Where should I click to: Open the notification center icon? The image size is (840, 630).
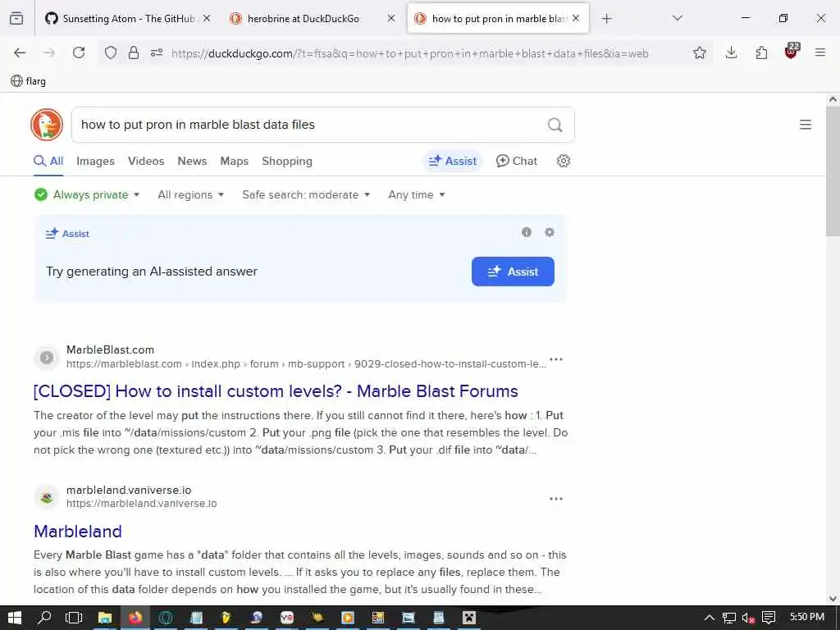tap(768, 619)
